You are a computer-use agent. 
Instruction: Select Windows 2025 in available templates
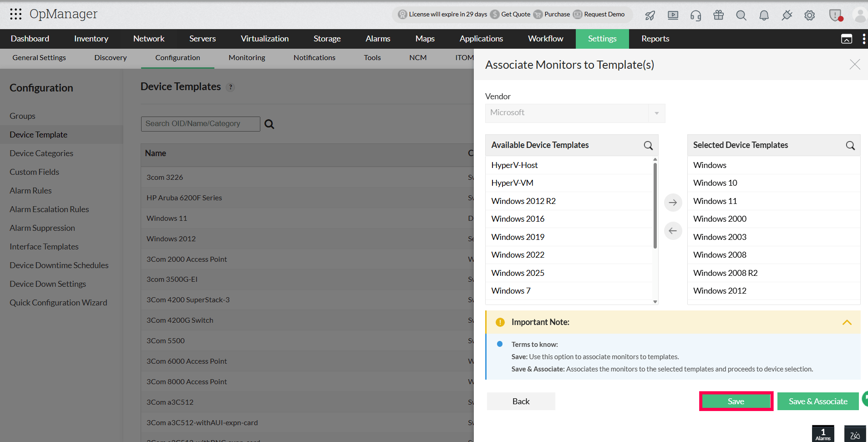point(569,273)
